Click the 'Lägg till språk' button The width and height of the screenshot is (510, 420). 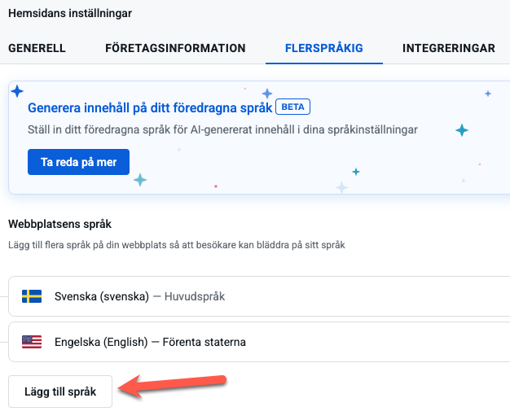60,392
